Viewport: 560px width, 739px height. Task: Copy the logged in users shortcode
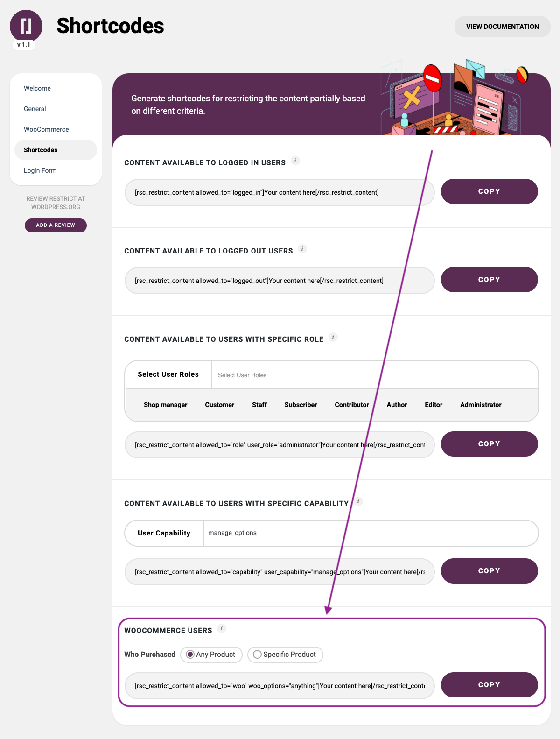click(x=489, y=191)
